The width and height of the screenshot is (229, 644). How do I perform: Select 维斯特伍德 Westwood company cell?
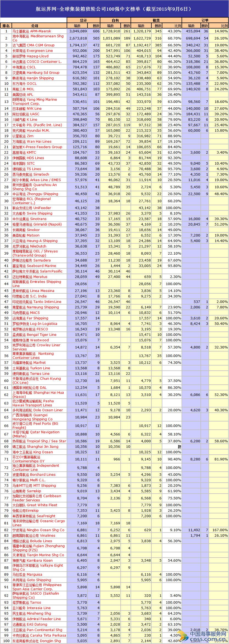tap(31, 340)
